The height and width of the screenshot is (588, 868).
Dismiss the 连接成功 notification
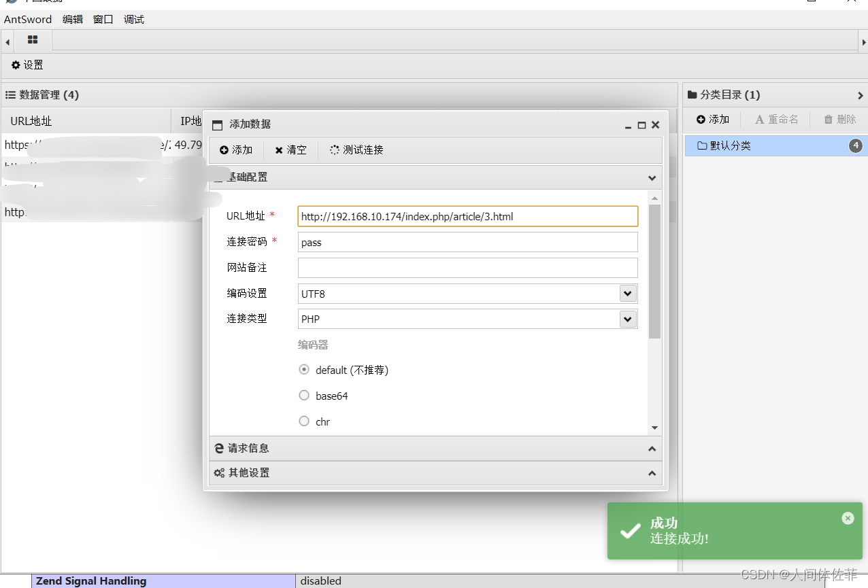coord(848,518)
